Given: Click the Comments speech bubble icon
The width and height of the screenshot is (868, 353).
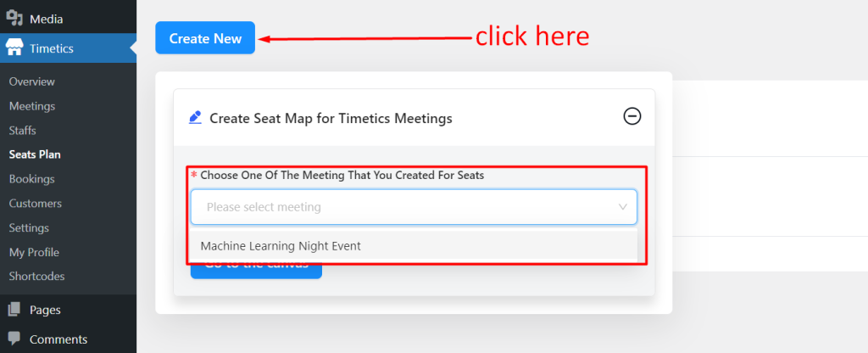Looking at the screenshot, I should coord(14,338).
